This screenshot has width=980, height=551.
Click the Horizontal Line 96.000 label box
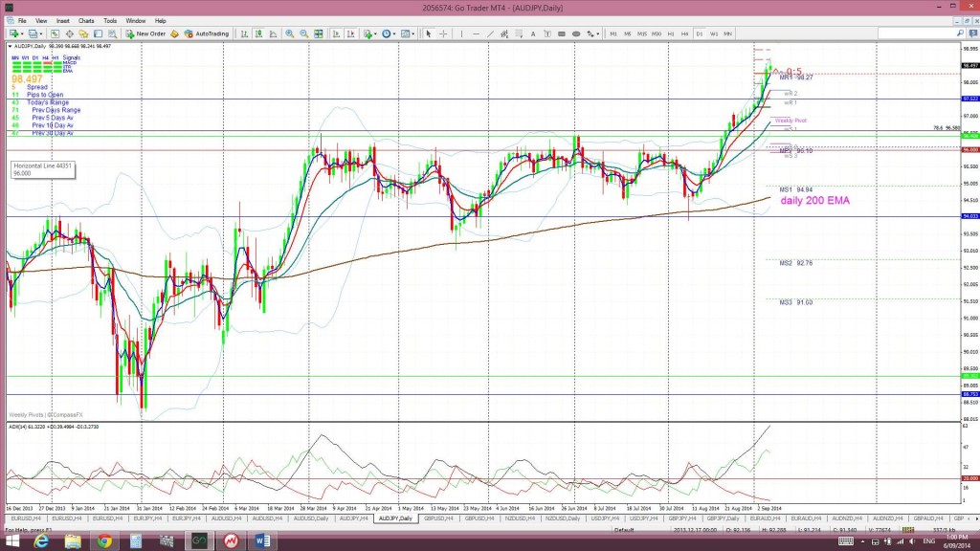coord(41,169)
